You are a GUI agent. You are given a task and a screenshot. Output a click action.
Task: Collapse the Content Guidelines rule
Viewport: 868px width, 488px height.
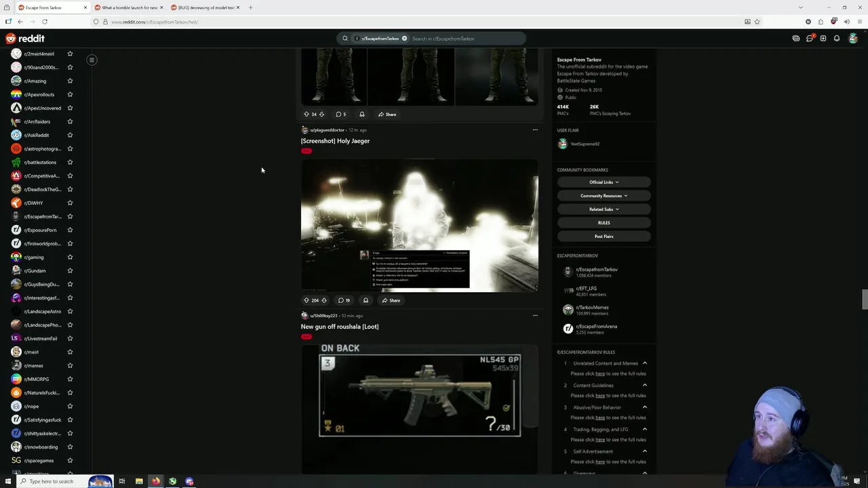click(x=645, y=385)
